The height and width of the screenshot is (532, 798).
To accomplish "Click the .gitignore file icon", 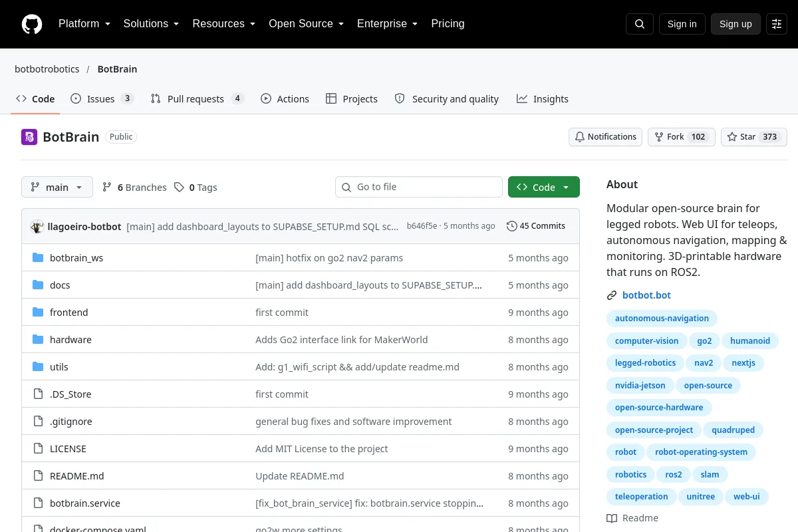I will point(38,421).
